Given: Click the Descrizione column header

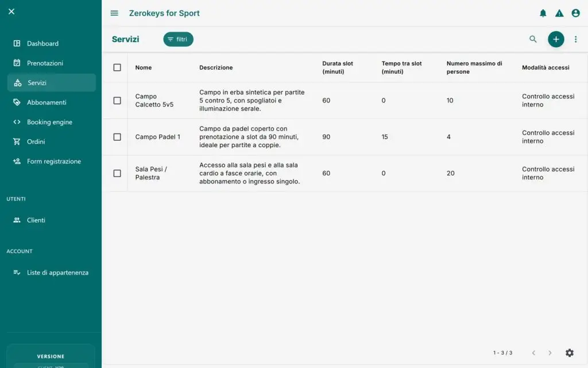Looking at the screenshot, I should tap(216, 68).
